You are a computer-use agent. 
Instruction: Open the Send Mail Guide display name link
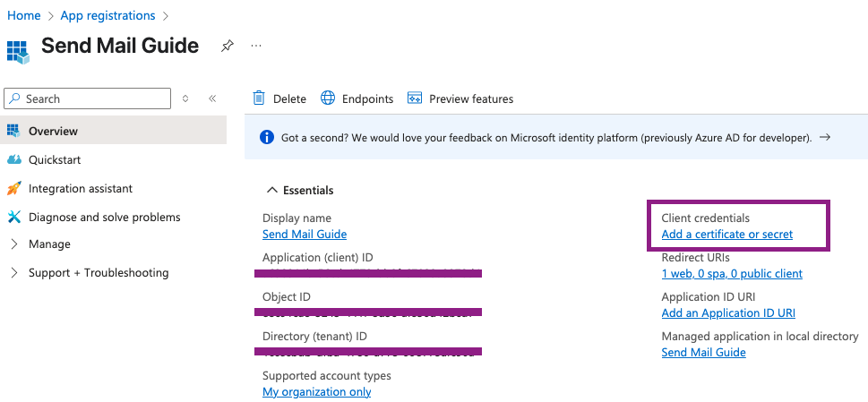coord(305,234)
